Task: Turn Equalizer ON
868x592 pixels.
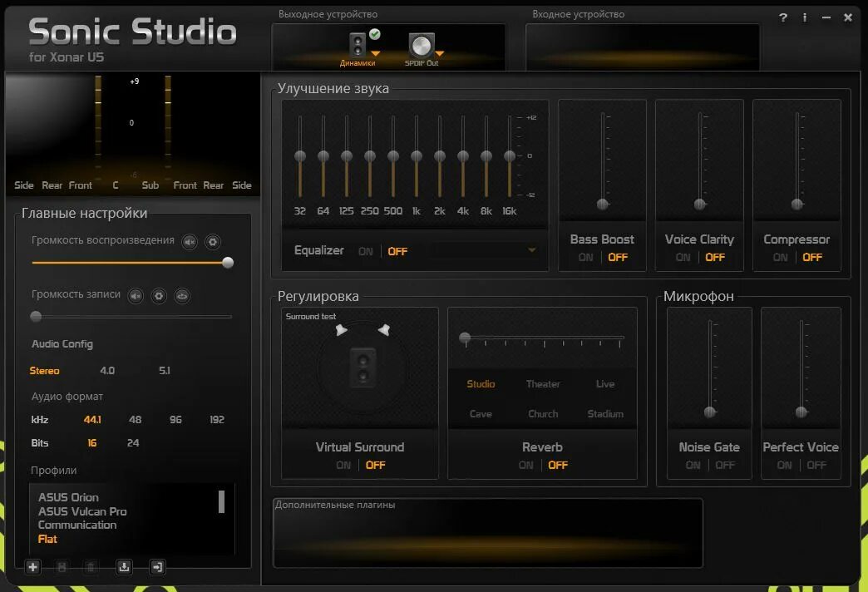Action: 365,251
